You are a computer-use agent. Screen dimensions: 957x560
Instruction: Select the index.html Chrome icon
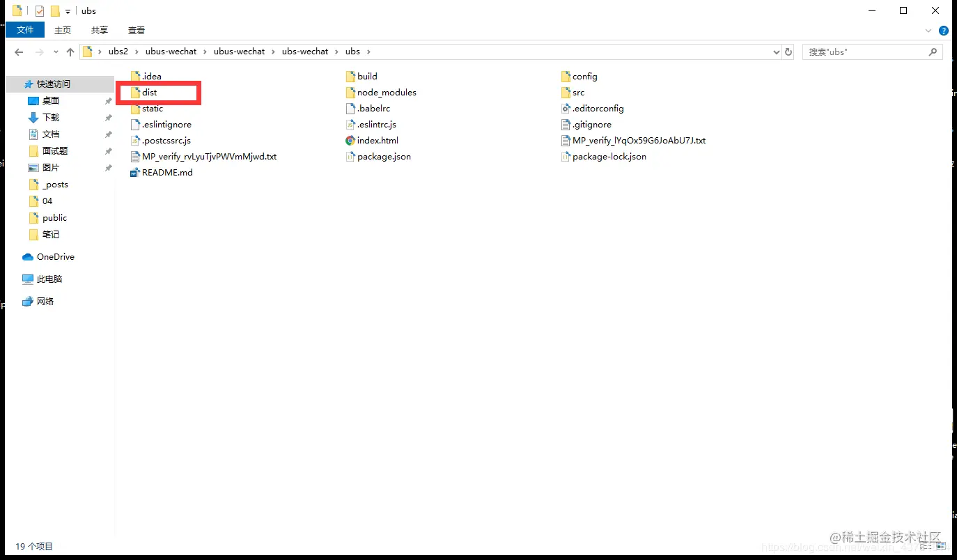(x=350, y=140)
